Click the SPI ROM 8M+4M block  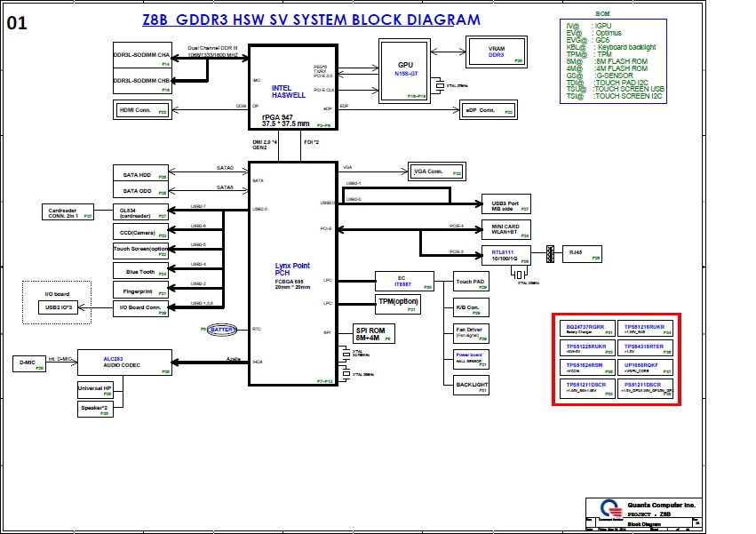pos(373,333)
